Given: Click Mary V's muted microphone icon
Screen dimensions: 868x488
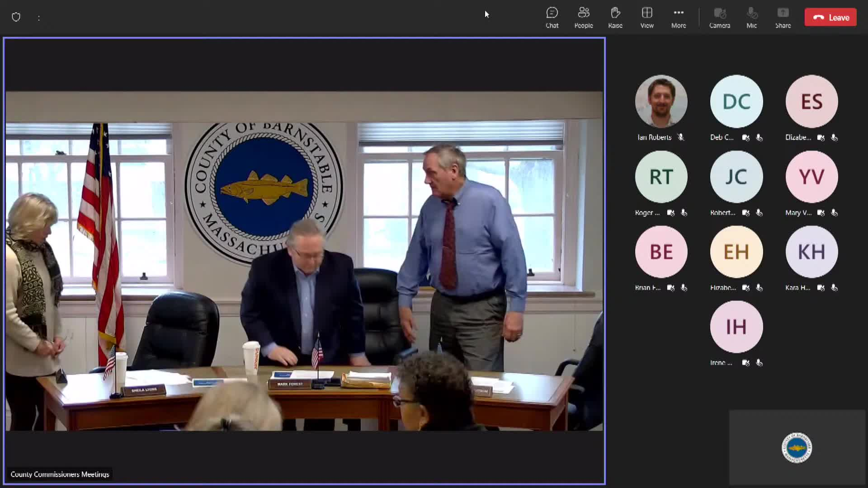Looking at the screenshot, I should (x=835, y=213).
